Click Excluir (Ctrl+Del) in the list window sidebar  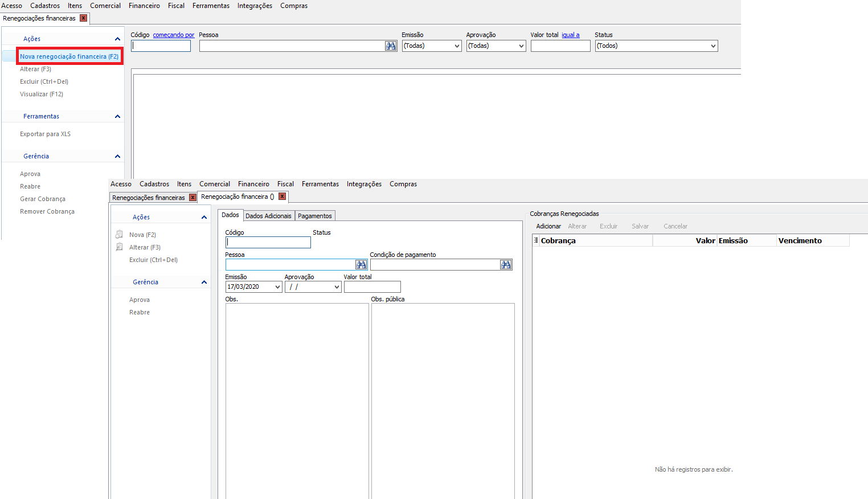tap(44, 81)
